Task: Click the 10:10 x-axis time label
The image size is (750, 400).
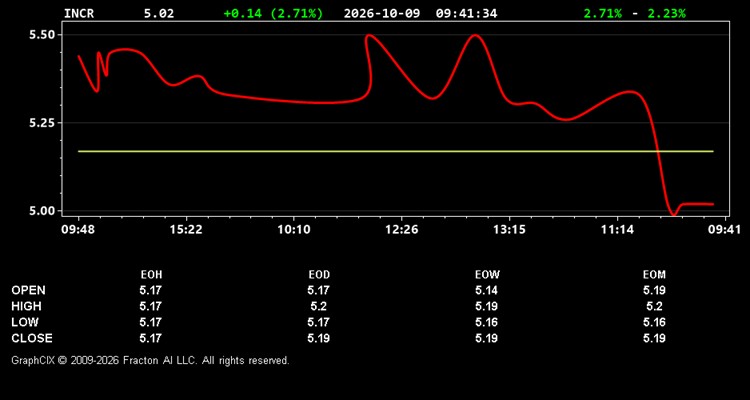Action: [294, 230]
